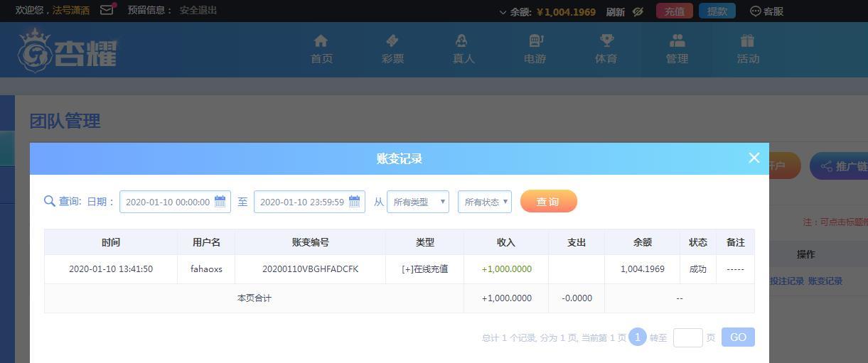Click the 余额 column header
This screenshot has width=868, height=363.
(x=643, y=242)
